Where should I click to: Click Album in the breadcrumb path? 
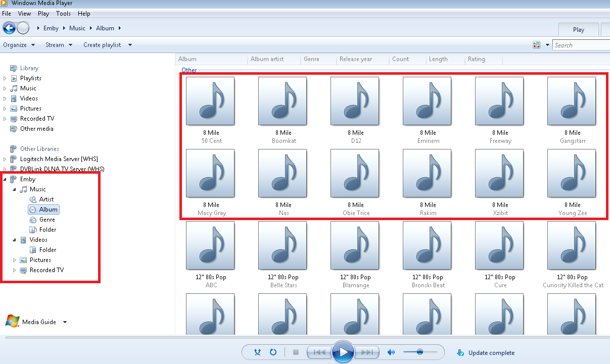105,28
